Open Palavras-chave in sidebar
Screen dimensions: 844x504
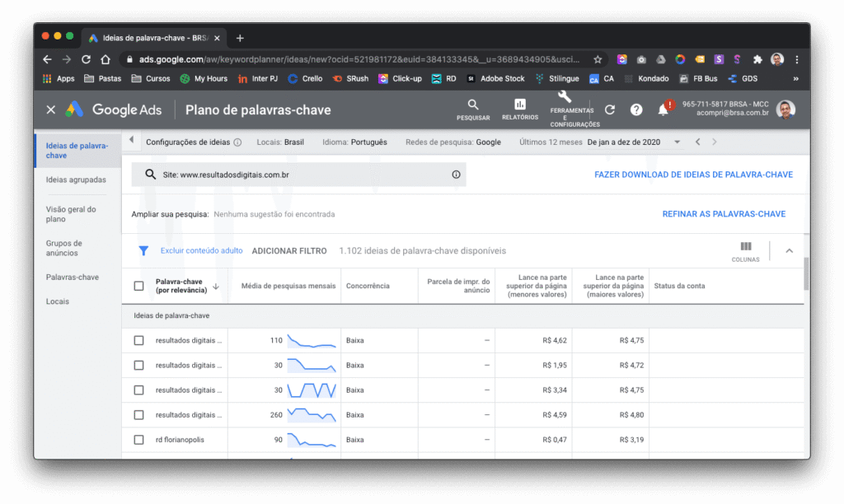pyautogui.click(x=73, y=277)
